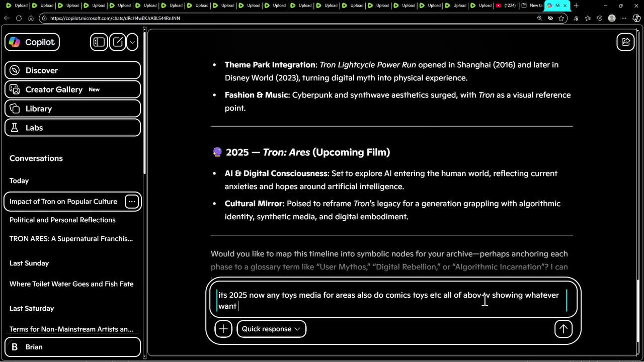Viewport: 644px width, 362px height.
Task: Close the active Copilot browser tab
Action: [565, 6]
